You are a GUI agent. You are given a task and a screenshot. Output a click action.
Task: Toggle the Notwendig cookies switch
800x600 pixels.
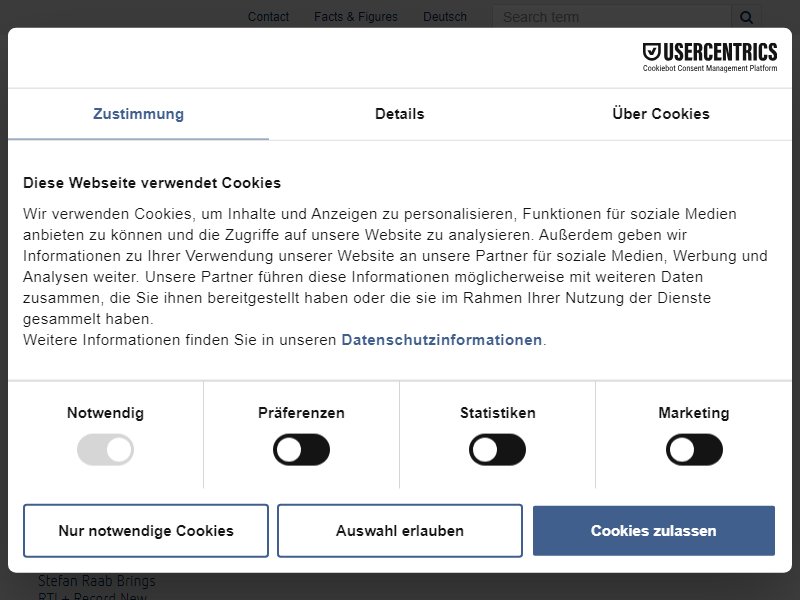click(105, 449)
